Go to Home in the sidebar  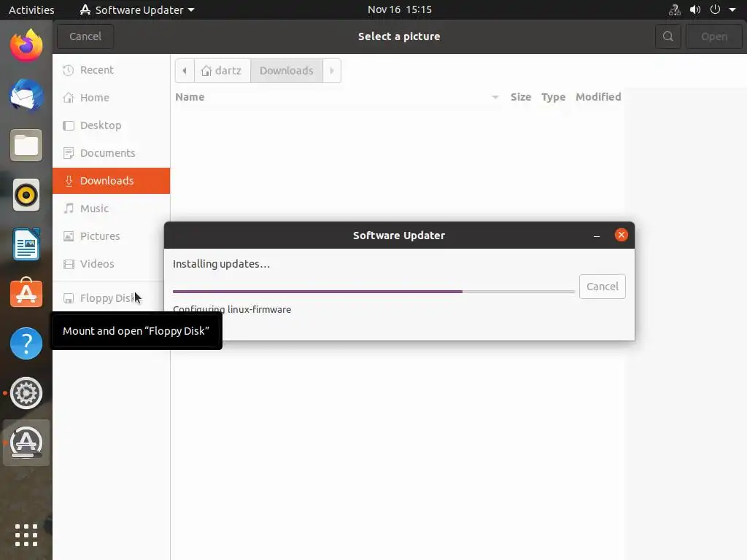[x=111, y=98]
